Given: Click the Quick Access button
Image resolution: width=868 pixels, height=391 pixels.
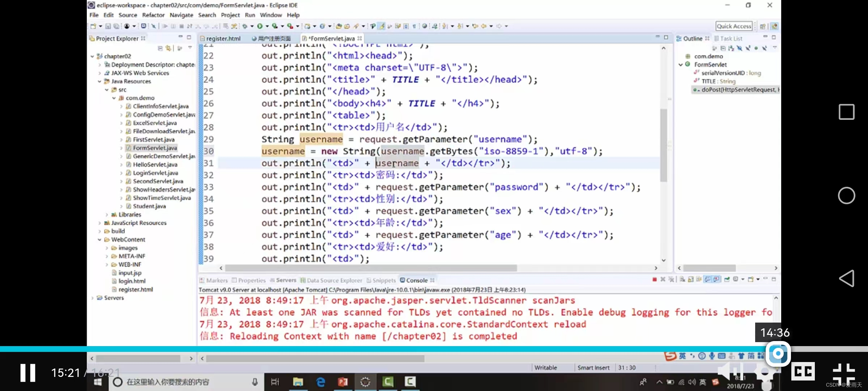Looking at the screenshot, I should 734,26.
